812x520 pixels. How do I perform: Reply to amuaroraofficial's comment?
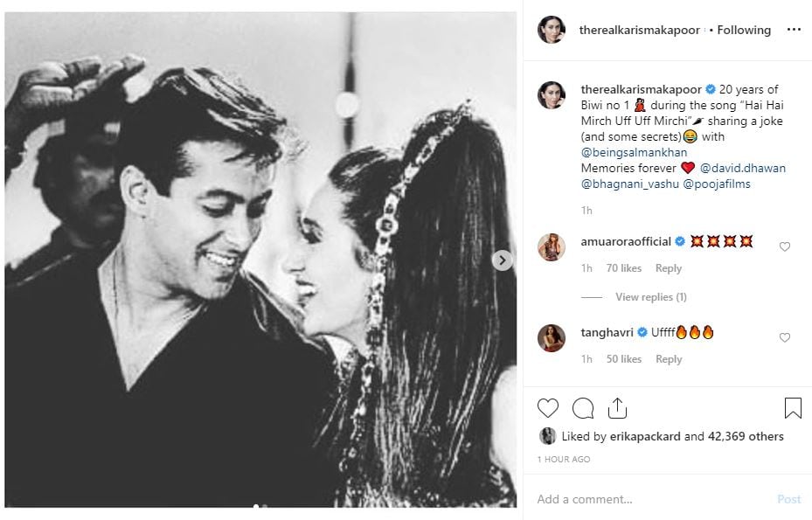coord(669,268)
